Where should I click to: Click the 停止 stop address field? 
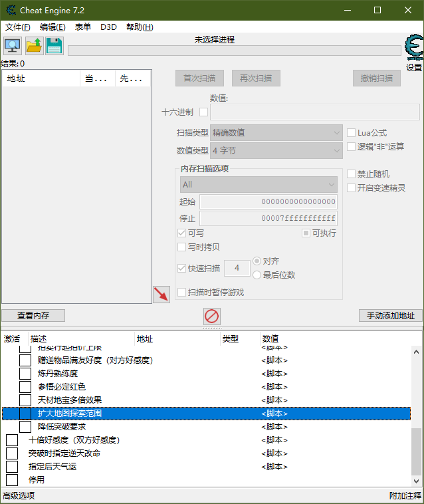(268, 219)
